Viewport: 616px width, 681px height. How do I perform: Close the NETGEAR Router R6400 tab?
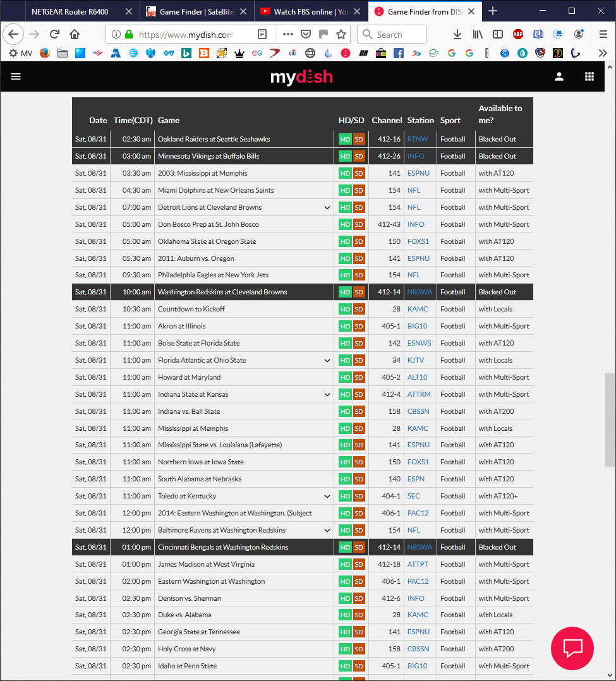point(129,12)
